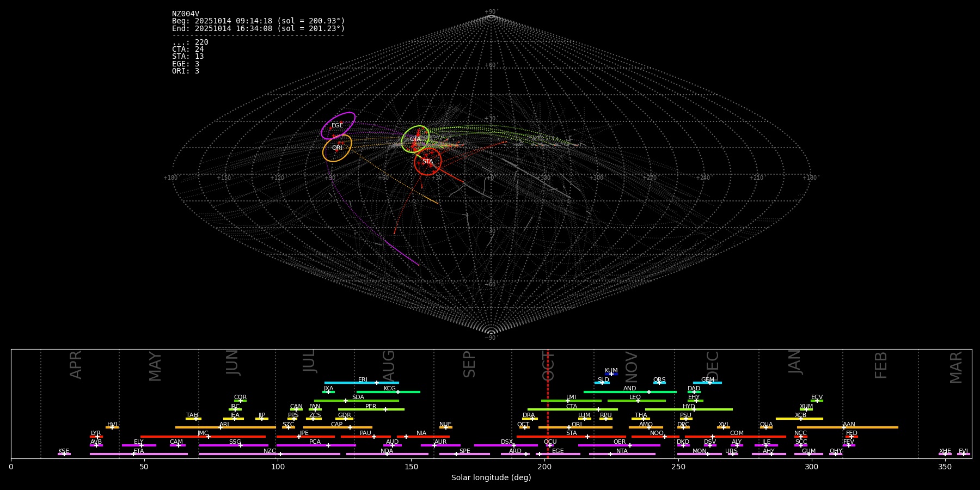Click the '...: 220' sporadic count line

[x=190, y=42]
